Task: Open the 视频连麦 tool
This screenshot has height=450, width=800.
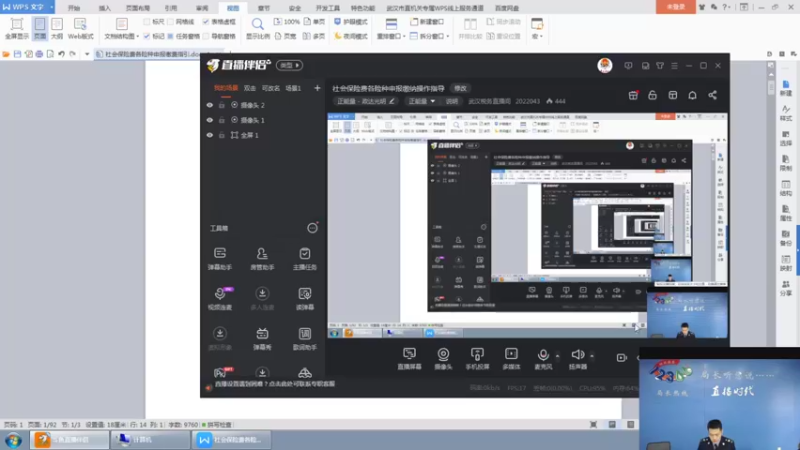Action: pyautogui.click(x=220, y=298)
